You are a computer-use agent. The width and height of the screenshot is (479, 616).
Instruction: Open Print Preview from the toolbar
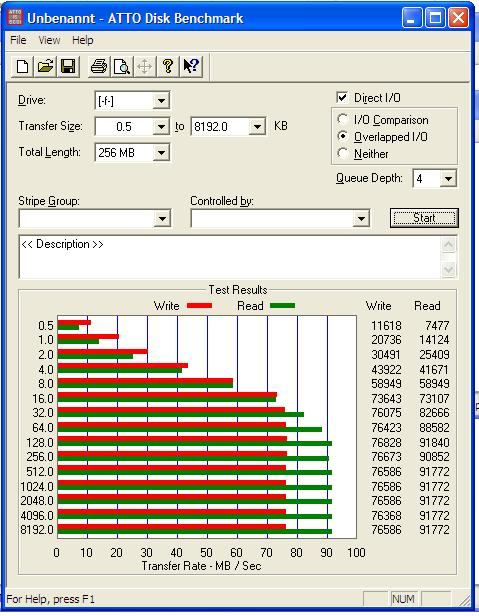(122, 66)
